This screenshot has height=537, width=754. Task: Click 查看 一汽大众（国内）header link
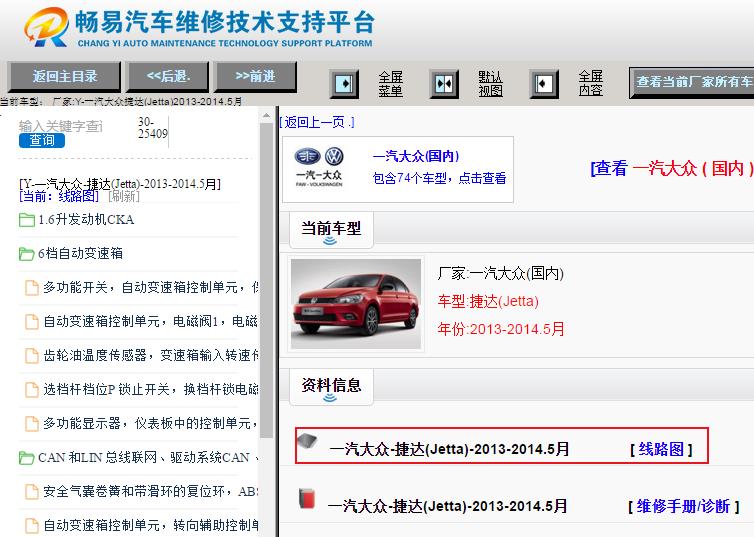pyautogui.click(x=672, y=168)
